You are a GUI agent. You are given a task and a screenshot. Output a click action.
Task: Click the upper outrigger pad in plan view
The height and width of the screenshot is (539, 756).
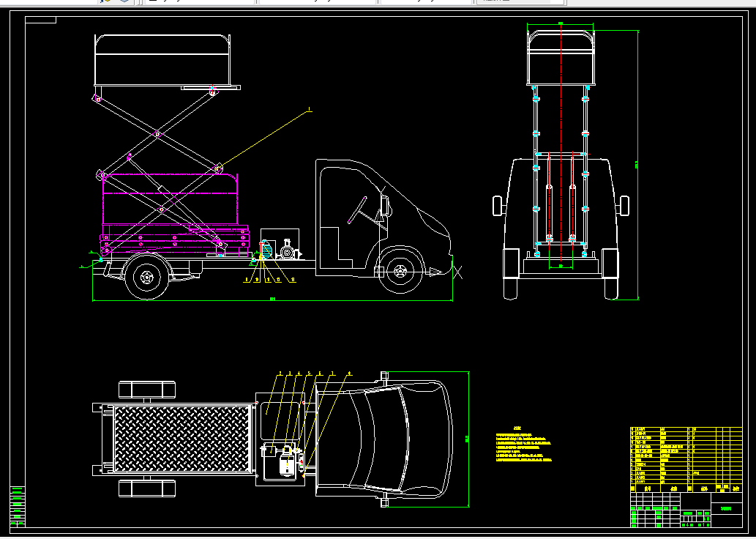pyautogui.click(x=147, y=390)
